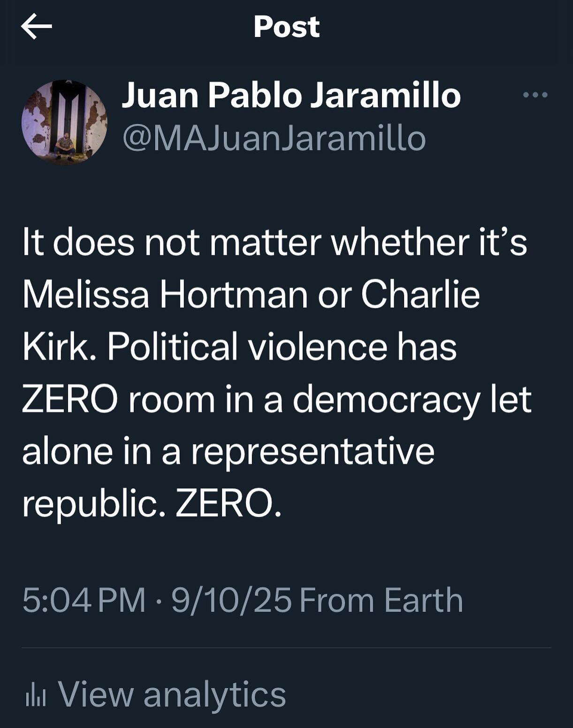Tap the back arrow icon
This screenshot has width=573, height=728.
37,27
